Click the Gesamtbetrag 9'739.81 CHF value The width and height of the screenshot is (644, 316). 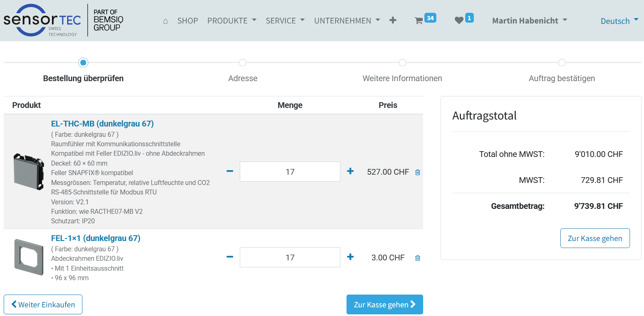tap(598, 206)
